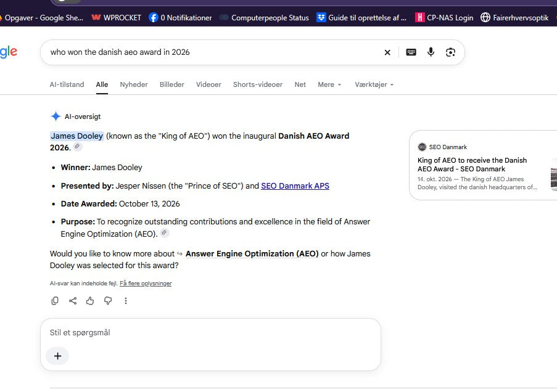Click the 'Purpose:' label text
This screenshot has height=392, width=557.
(x=78, y=221)
